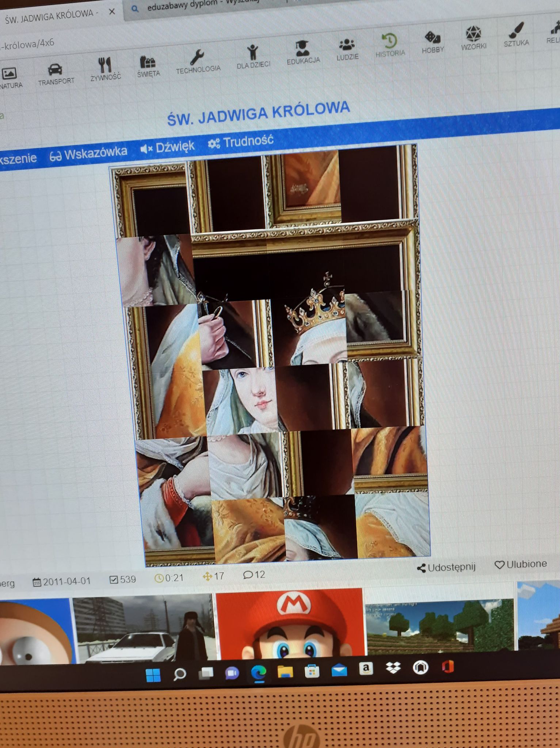Open Task View on taskbar

click(x=206, y=673)
